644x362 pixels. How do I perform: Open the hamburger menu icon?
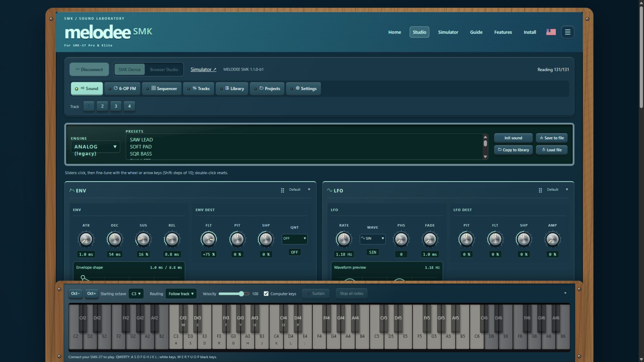[567, 32]
